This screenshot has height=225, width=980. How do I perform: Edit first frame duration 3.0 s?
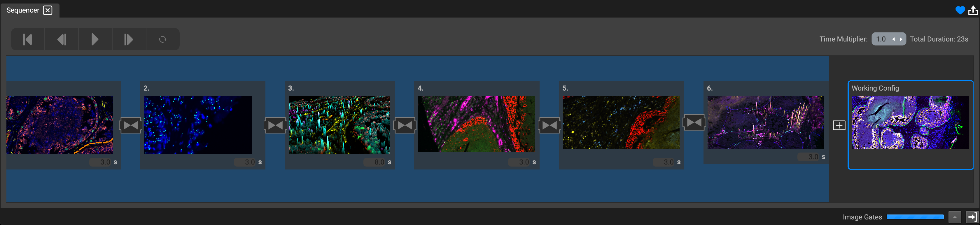pos(100,162)
